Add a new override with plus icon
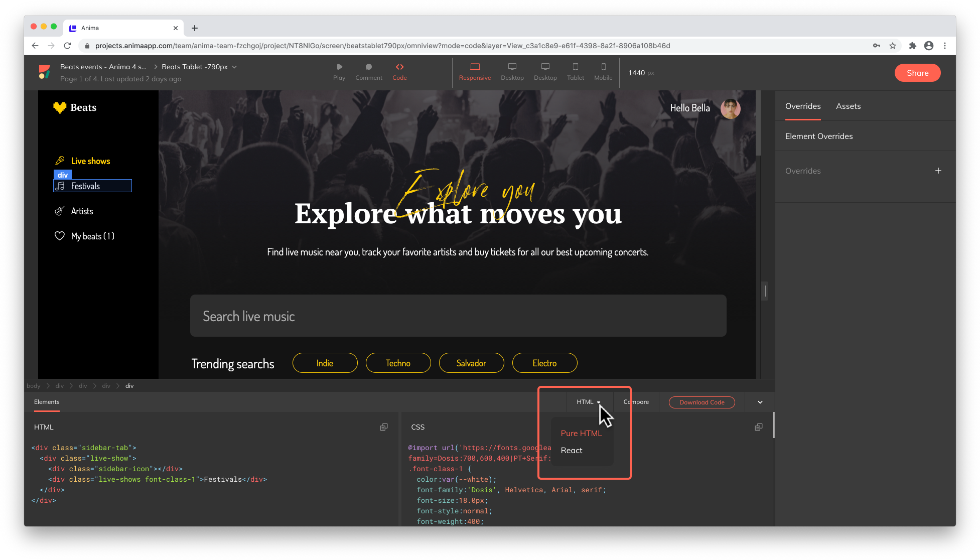This screenshot has height=560, width=980. point(938,171)
